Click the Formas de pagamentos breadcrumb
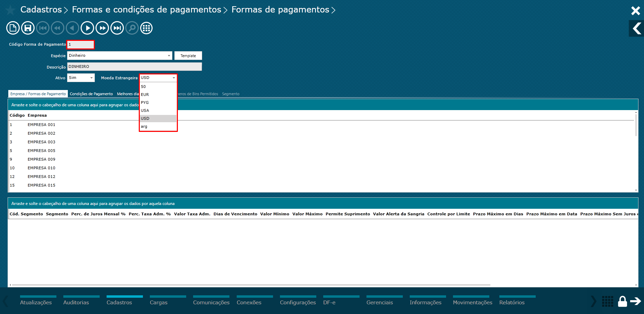Image resolution: width=644 pixels, height=314 pixels. pos(280,10)
